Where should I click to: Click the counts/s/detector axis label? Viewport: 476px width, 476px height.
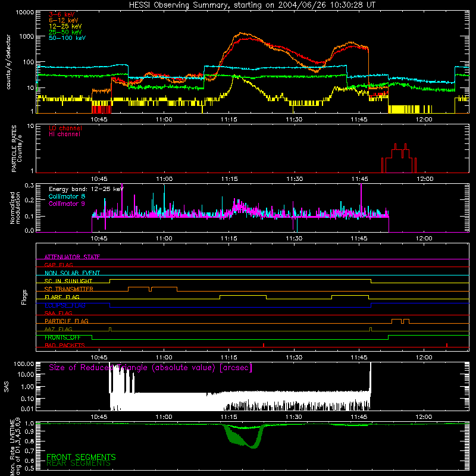(8, 62)
